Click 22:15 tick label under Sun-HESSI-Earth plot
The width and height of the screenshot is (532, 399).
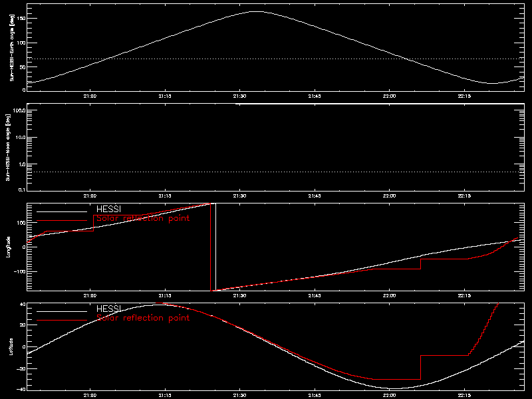pyautogui.click(x=464, y=96)
